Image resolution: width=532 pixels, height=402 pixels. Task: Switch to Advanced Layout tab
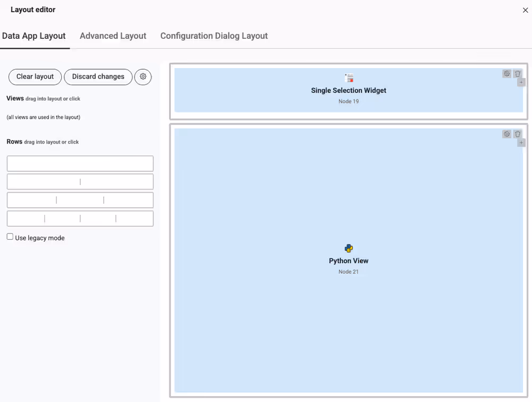113,36
